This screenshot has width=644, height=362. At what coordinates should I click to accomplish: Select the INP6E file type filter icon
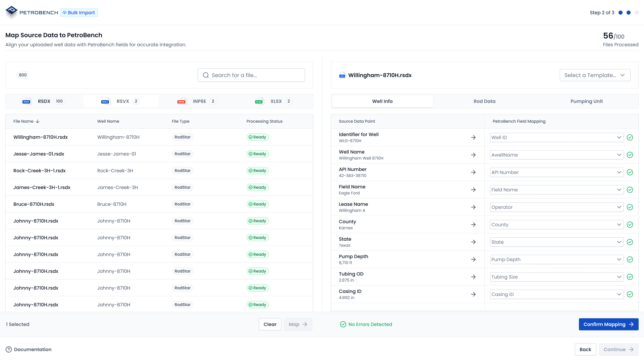tap(181, 101)
